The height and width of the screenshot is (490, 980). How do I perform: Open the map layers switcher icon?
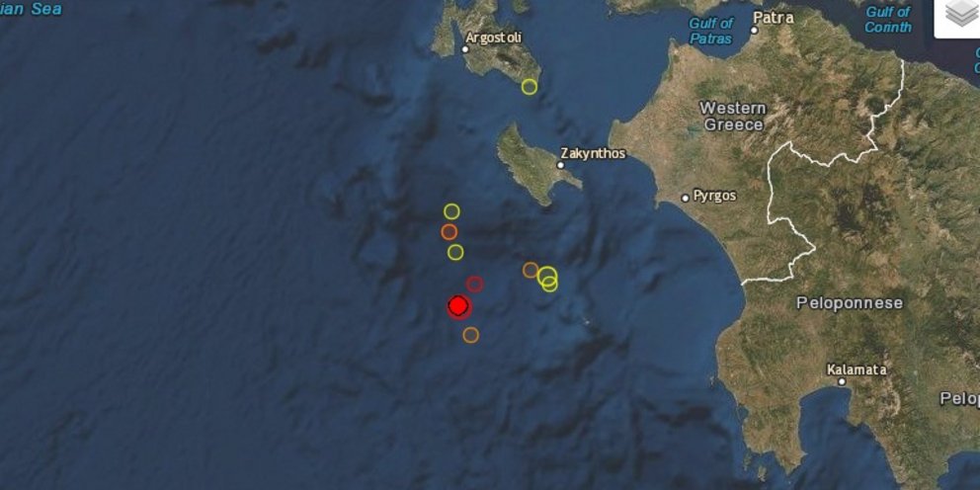click(959, 15)
